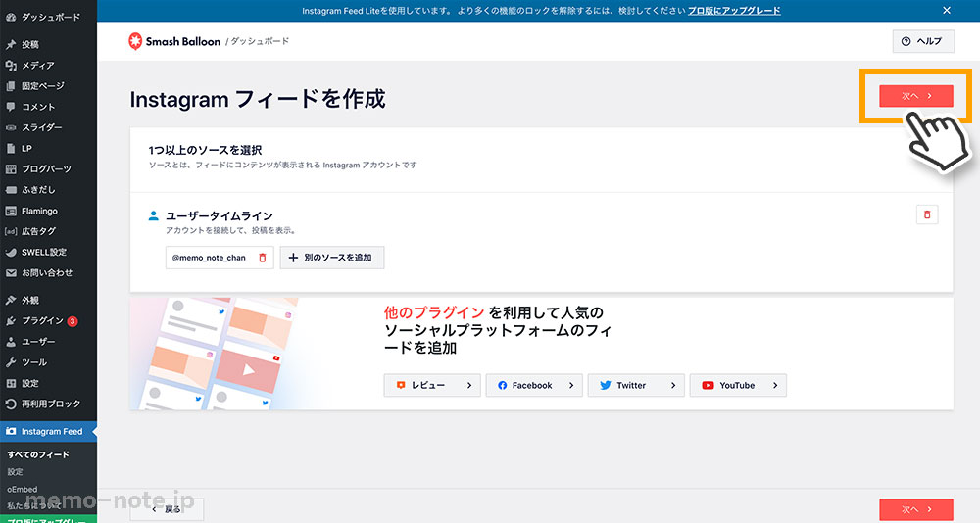Open ブログパーツ in sidebar
980x523 pixels.
tap(48, 168)
